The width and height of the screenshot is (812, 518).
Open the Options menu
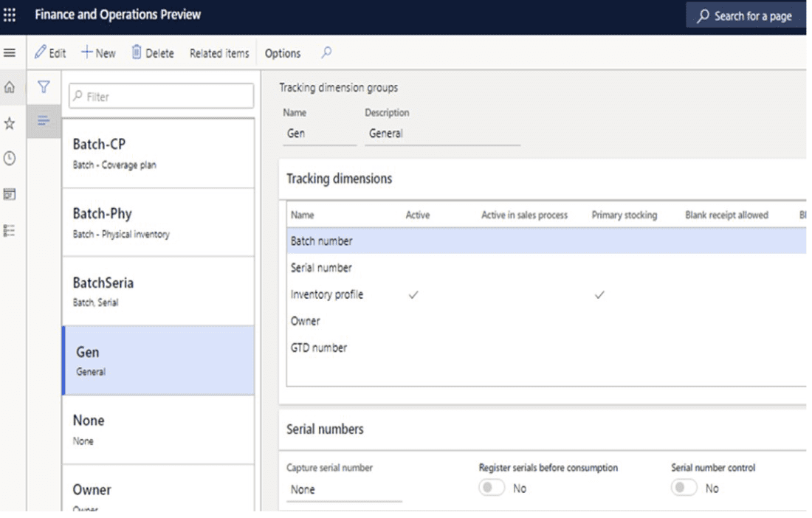coord(284,53)
